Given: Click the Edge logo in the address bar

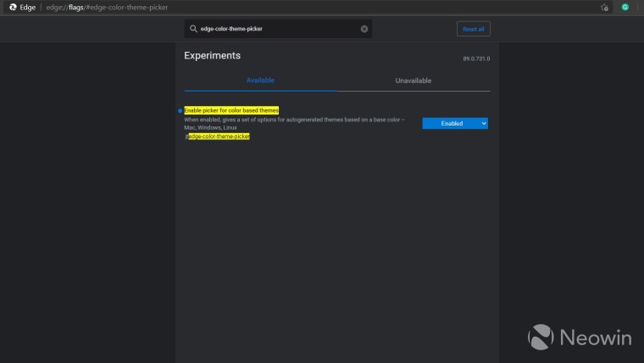Looking at the screenshot, I should click(x=13, y=7).
